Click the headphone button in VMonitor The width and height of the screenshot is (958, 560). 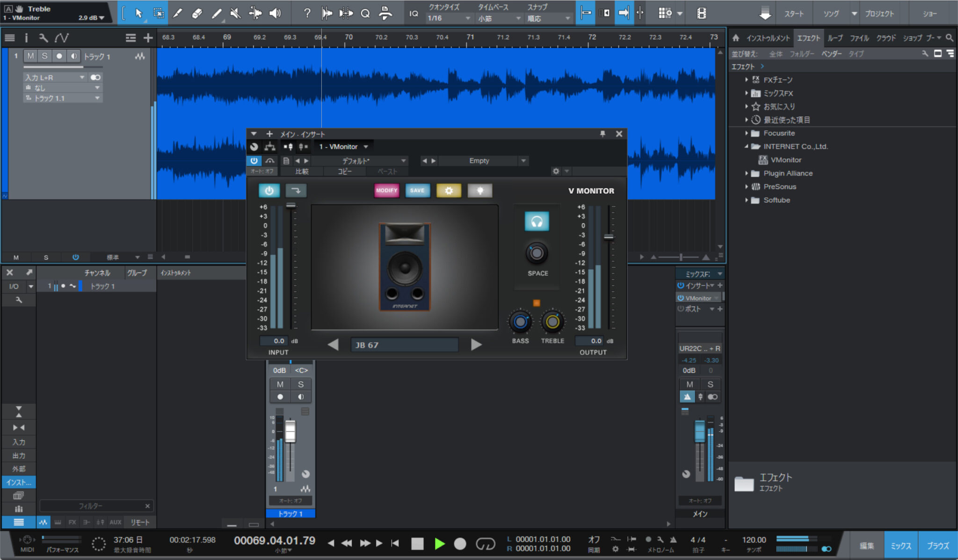pos(537,221)
